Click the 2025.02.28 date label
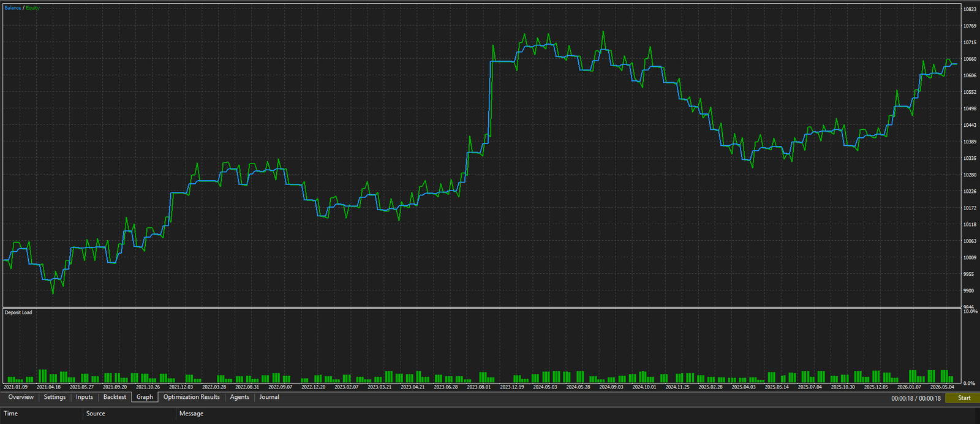The width and height of the screenshot is (980, 424). click(x=710, y=387)
